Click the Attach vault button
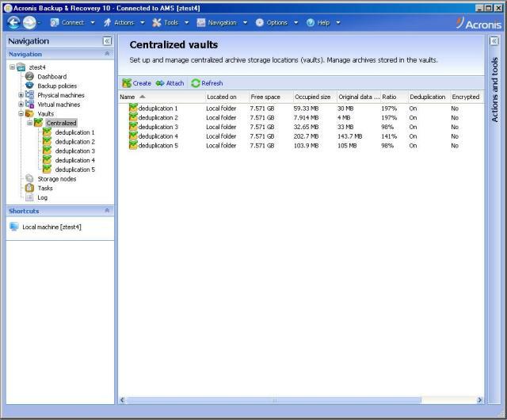 (x=170, y=83)
